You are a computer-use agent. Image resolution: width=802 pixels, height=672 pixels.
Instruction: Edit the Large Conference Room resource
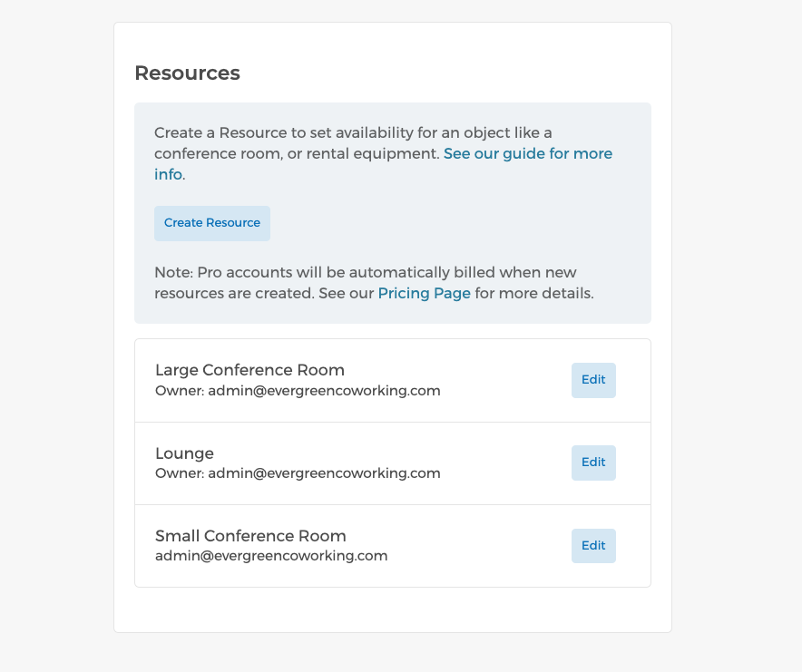592,380
